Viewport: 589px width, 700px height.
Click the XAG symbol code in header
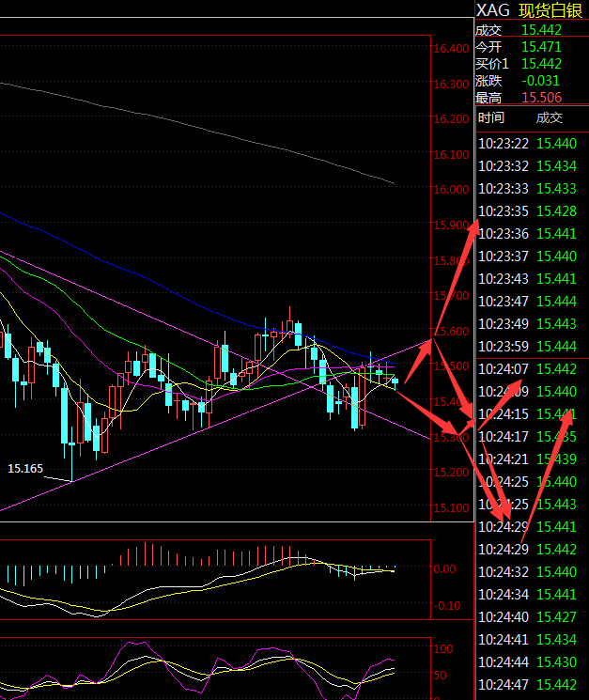click(493, 10)
